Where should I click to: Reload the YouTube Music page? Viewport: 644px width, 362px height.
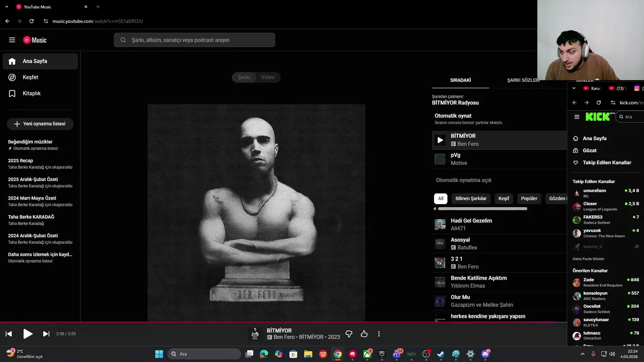(x=31, y=21)
